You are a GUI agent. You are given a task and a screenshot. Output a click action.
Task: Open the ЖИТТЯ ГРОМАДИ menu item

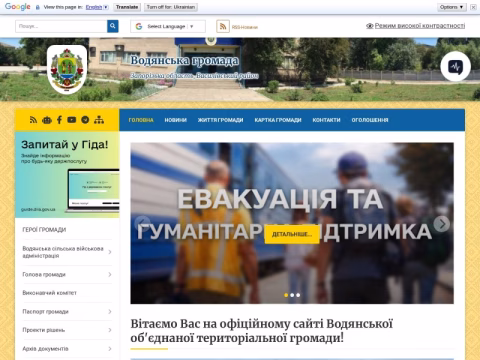[x=220, y=120]
